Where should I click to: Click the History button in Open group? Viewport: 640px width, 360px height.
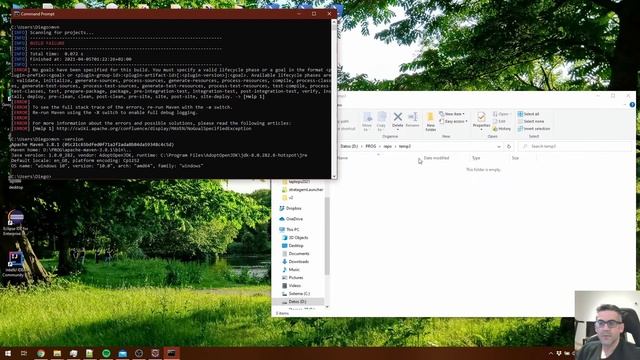(x=502, y=129)
